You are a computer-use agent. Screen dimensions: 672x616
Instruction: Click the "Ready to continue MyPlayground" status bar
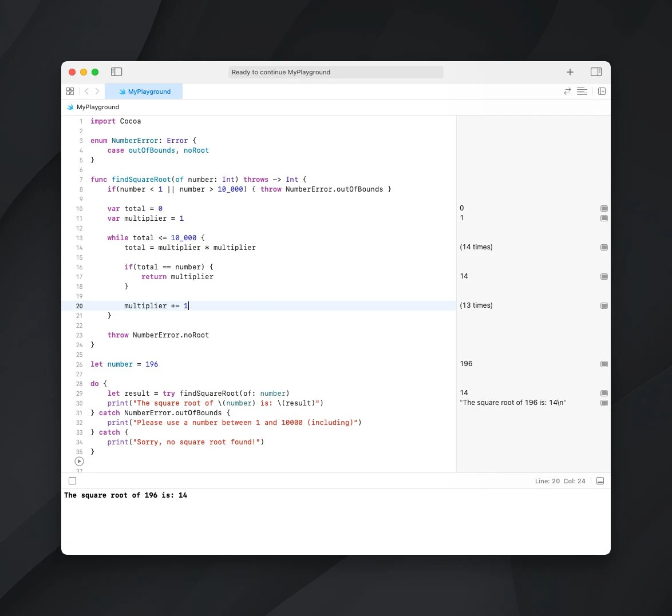tap(336, 72)
